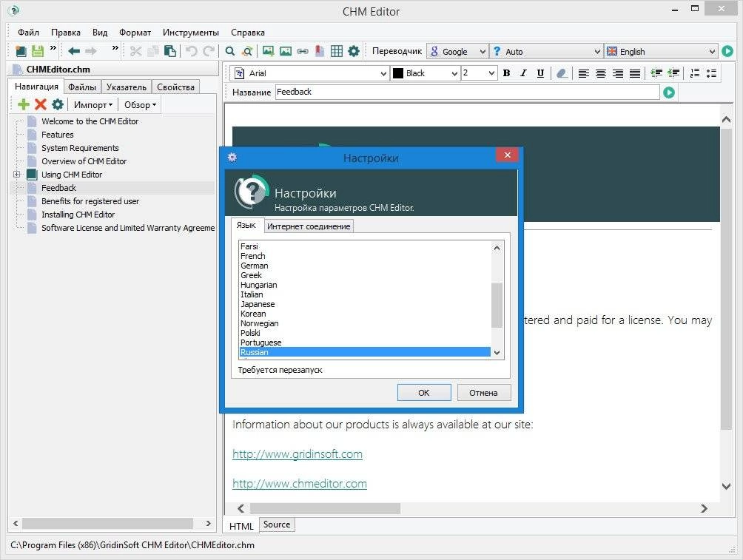This screenshot has height=560, width=743.
Task: Apply the topic title with the green arrow
Action: [x=669, y=92]
